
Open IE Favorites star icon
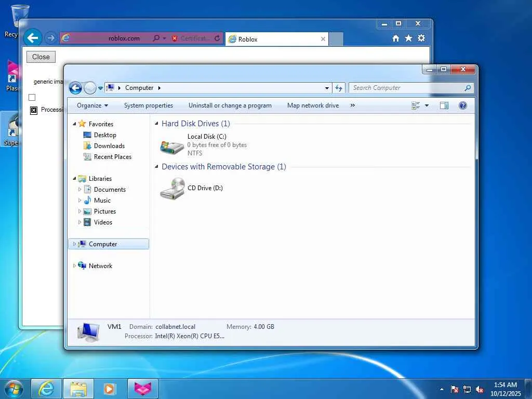pos(408,38)
